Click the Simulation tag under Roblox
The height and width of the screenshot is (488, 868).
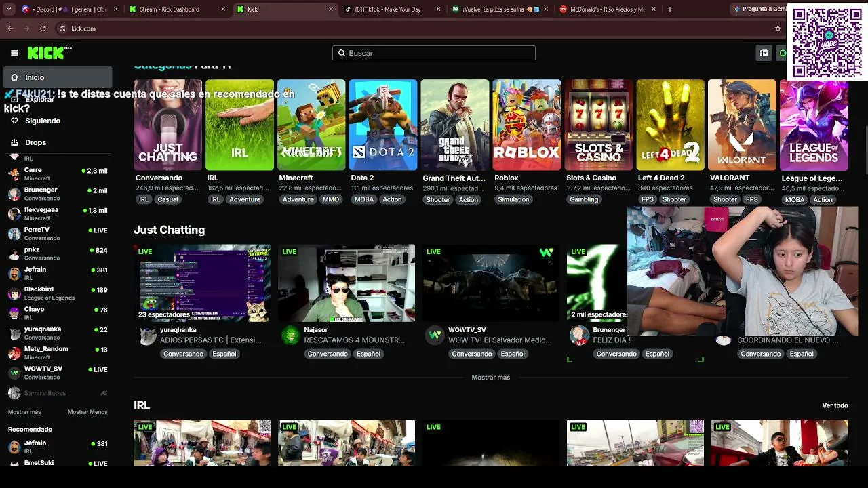pos(513,199)
